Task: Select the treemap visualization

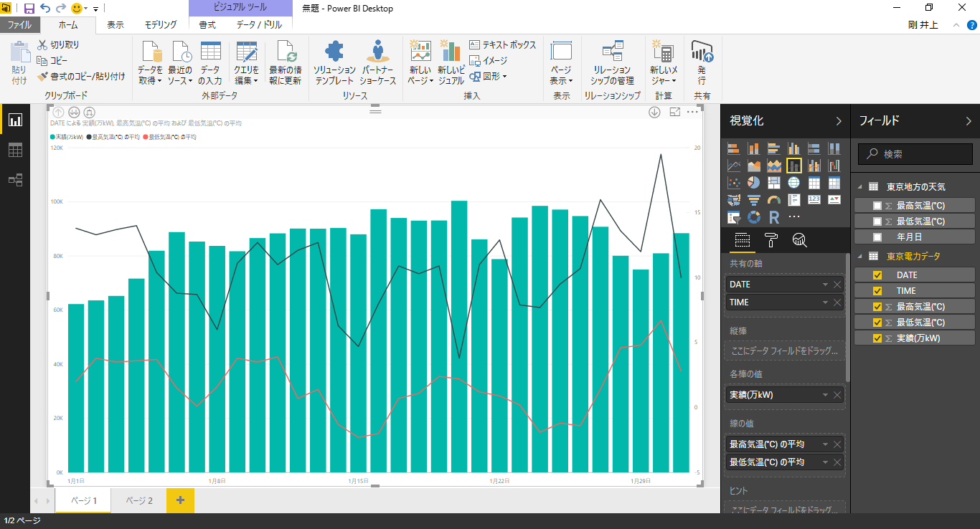Action: (x=774, y=183)
